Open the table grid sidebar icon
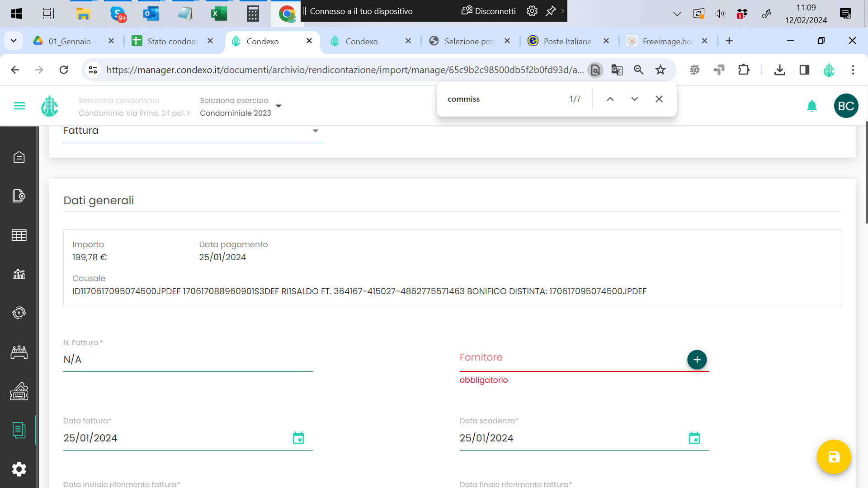The image size is (868, 488). pyautogui.click(x=19, y=235)
